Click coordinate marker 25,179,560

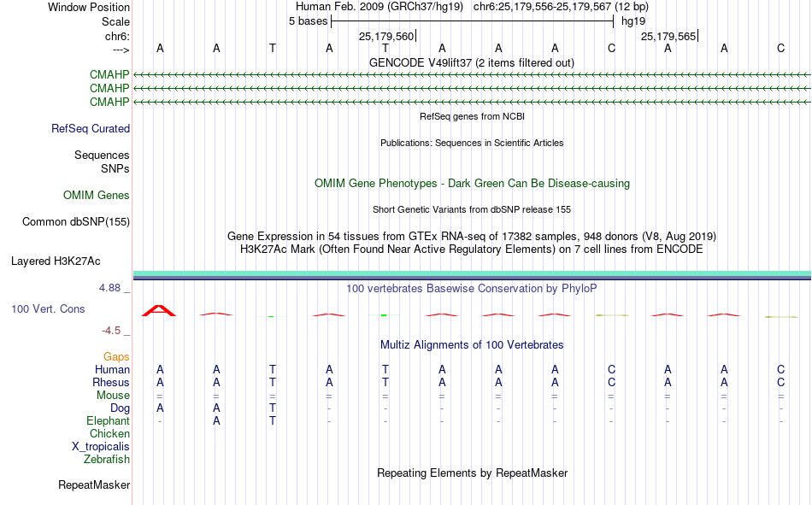[x=386, y=36]
